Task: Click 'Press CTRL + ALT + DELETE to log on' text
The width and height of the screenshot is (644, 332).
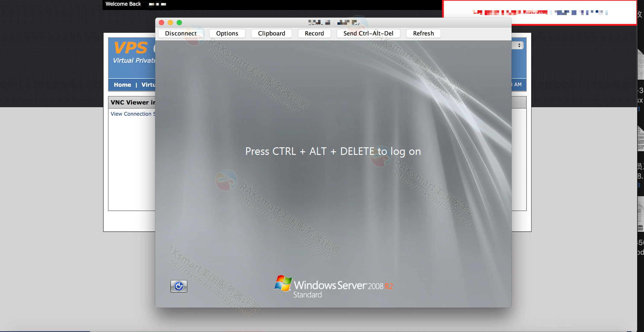Action: click(333, 152)
